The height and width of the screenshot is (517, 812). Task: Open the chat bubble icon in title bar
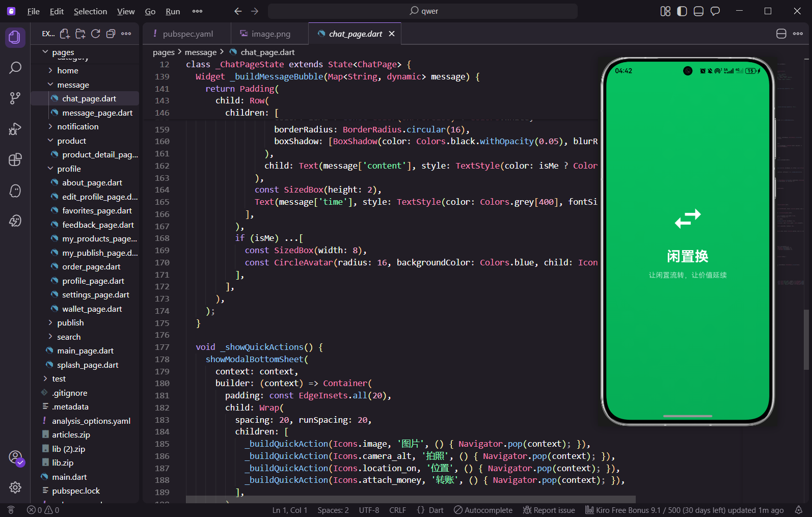tap(715, 11)
